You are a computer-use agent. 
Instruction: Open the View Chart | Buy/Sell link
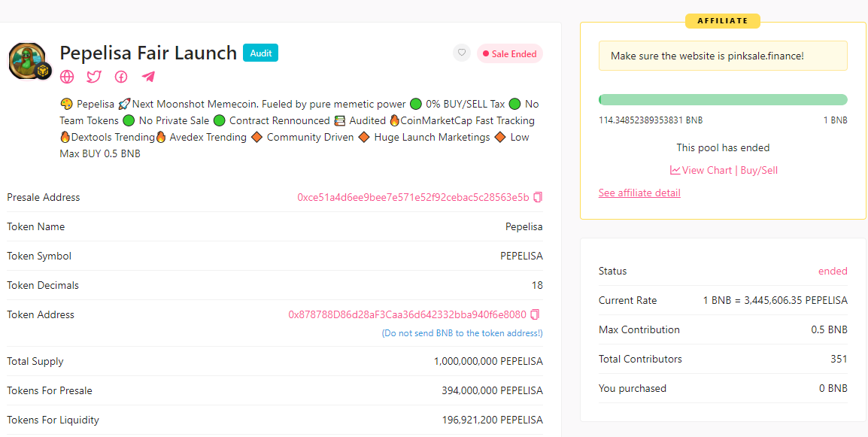[x=723, y=170]
